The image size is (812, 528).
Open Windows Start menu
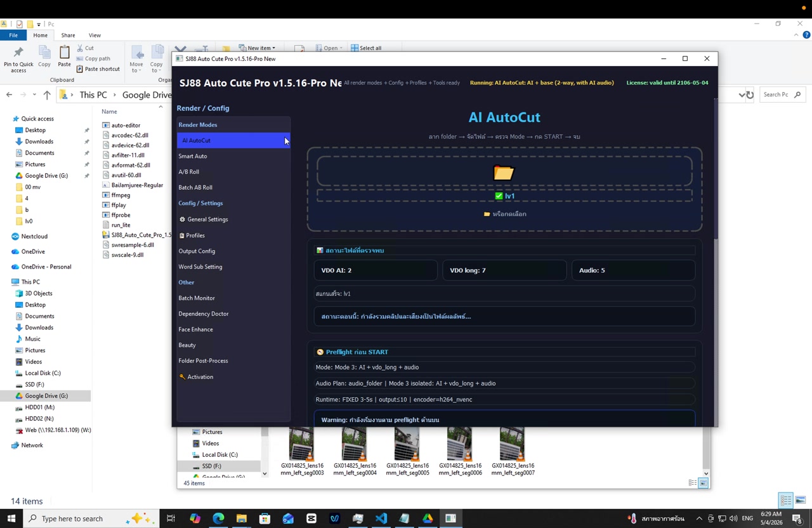(11, 518)
